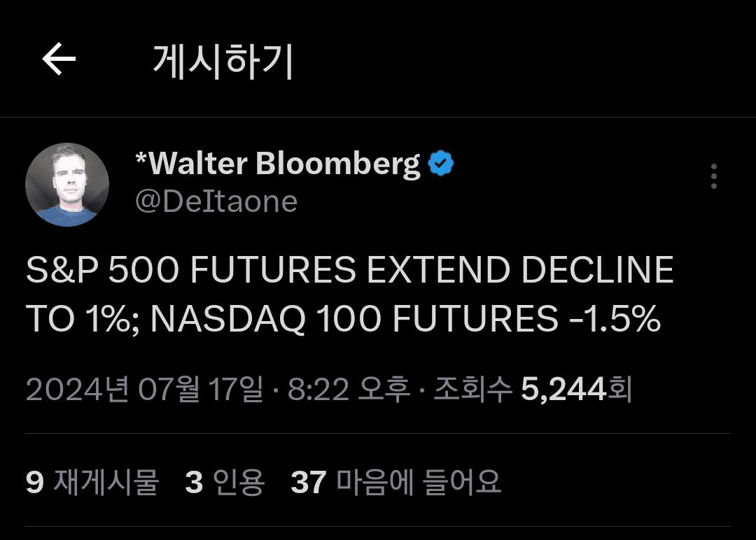This screenshot has height=540, width=756.
Task: Click the blue verified badge
Action: pyautogui.click(x=441, y=163)
